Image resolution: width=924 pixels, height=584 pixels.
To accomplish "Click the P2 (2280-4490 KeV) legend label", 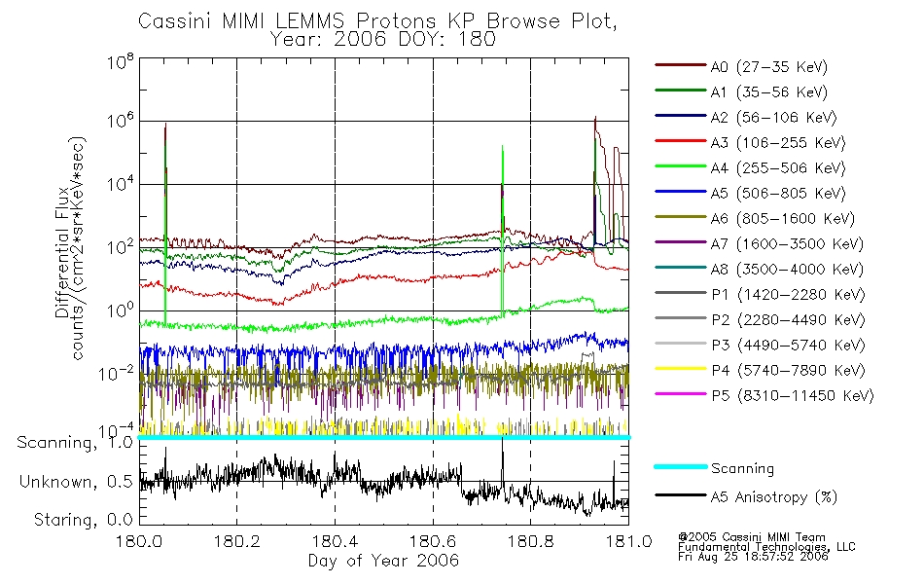I will click(788, 319).
